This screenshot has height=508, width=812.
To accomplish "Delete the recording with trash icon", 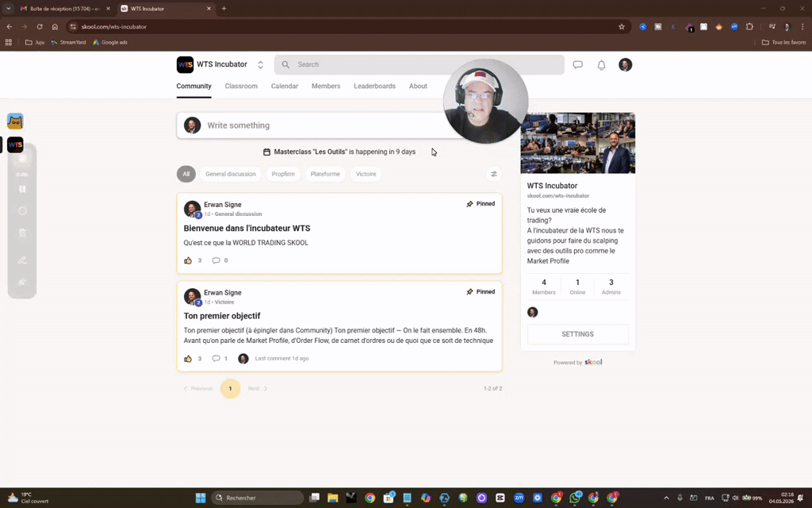I will (22, 233).
